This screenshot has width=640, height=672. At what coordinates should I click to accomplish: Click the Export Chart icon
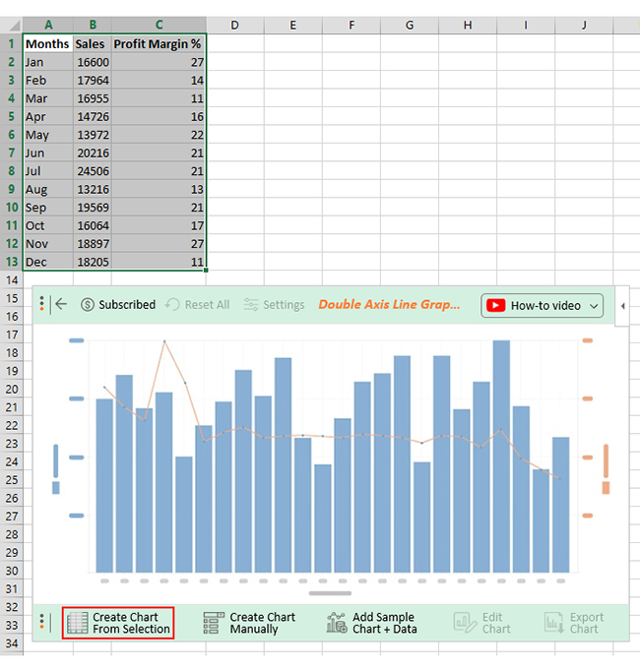pos(554,623)
